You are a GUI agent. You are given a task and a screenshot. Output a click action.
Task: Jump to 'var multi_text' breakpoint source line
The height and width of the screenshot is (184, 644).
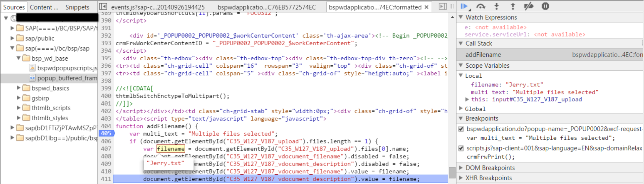coord(540,138)
